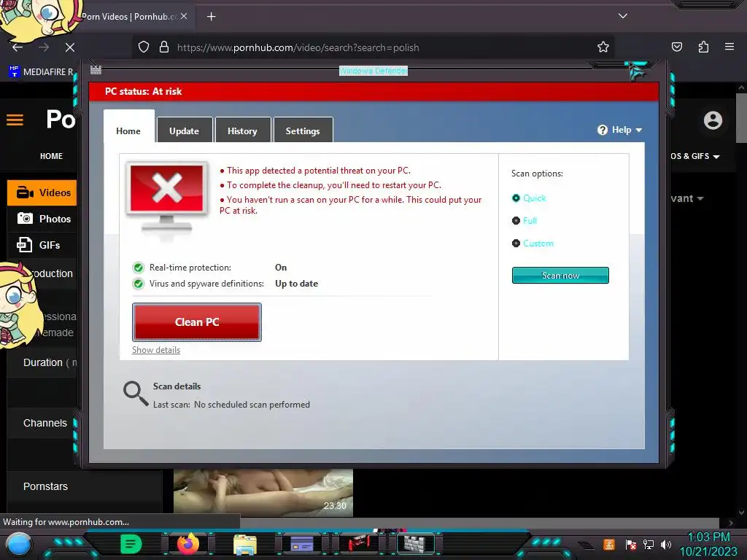Click 'Last scan: No scheduled scan performed' text
Viewport: 747px width, 560px height.
click(x=231, y=405)
